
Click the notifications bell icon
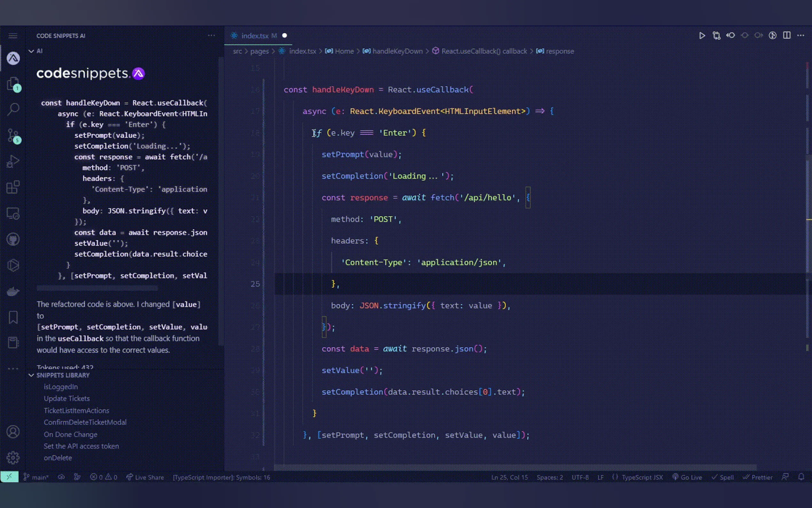[x=801, y=477]
